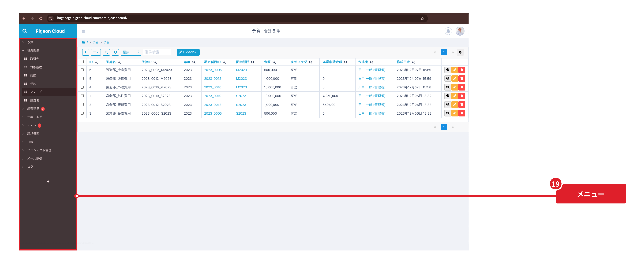Click the refresh table icon in toolbar
Screen dimensions: 644x272
(115, 52)
